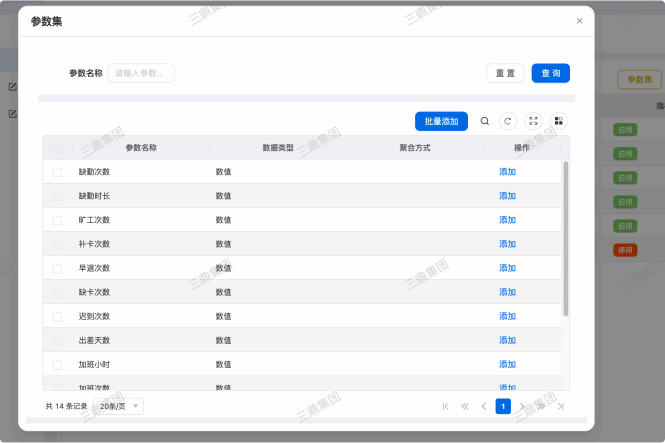Click the table's vertical scrollbar
Image resolution: width=665 pixels, height=443 pixels.
click(566, 238)
